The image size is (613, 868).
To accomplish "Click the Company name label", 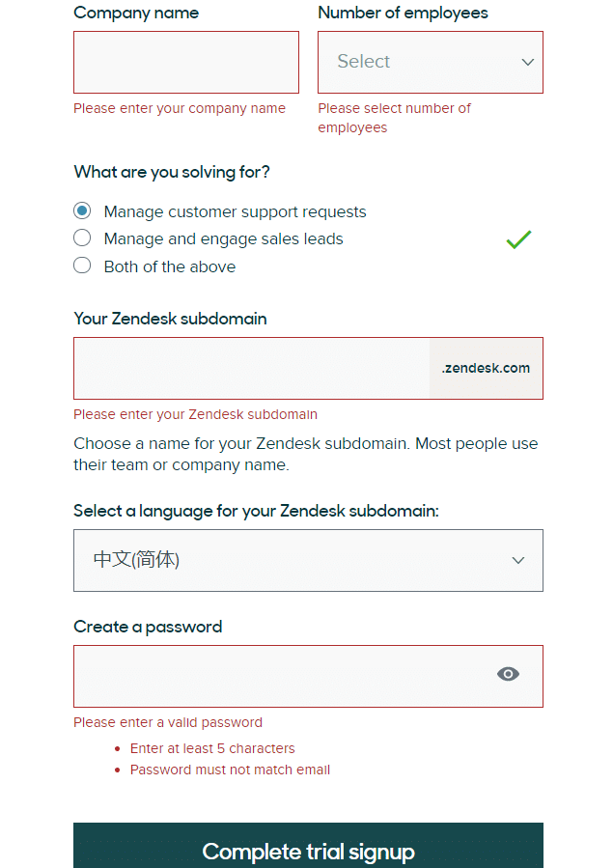I will tap(136, 13).
